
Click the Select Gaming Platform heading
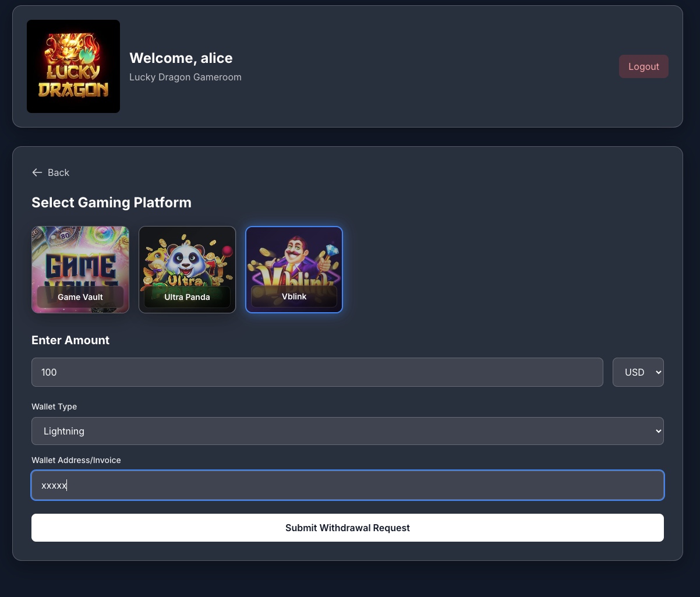(111, 203)
